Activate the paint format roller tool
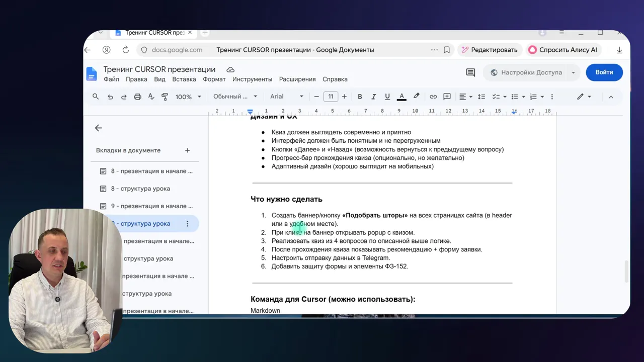This screenshot has height=362, width=644. [165, 97]
